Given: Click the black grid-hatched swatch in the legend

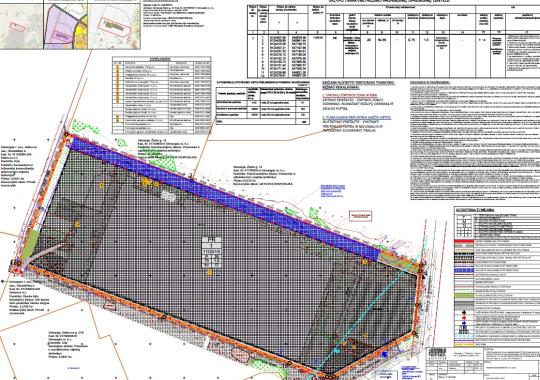Looking at the screenshot, I should (x=464, y=257).
